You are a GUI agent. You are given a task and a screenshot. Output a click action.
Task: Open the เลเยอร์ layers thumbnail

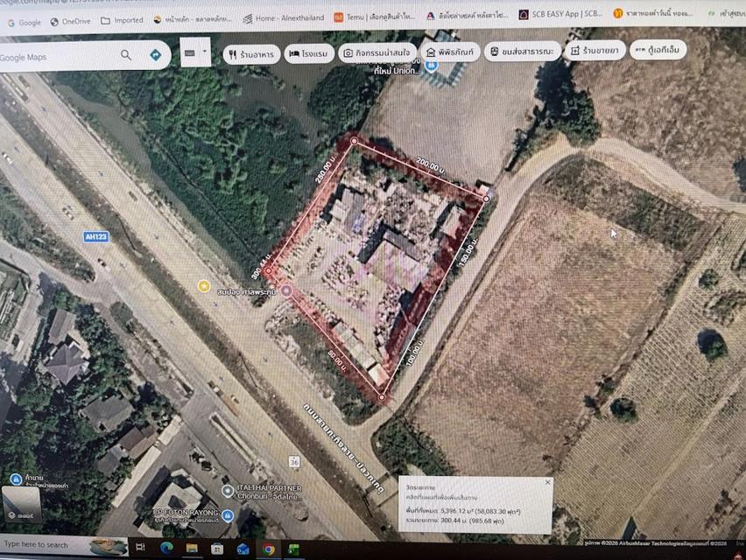click(x=21, y=504)
